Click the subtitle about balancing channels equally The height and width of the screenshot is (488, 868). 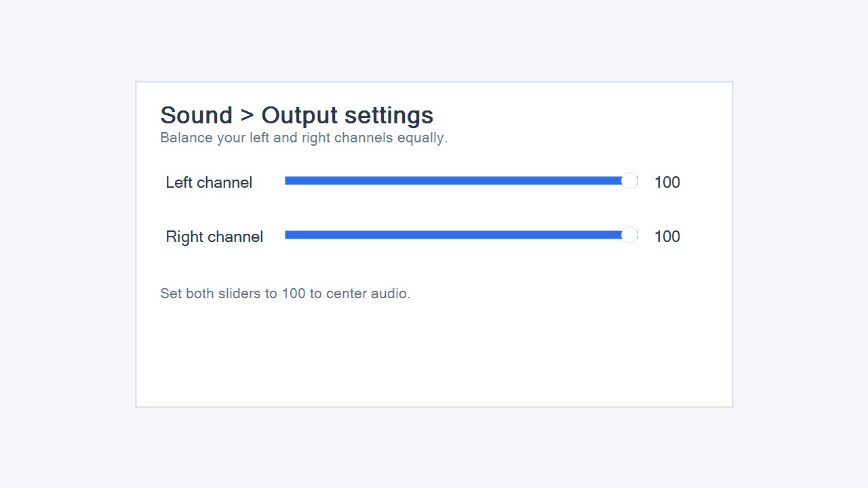pos(304,138)
